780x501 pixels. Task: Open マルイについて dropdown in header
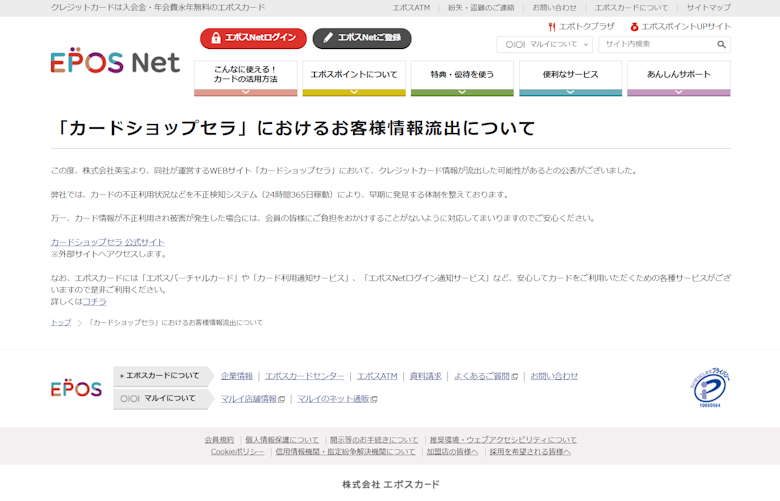pyautogui.click(x=544, y=44)
